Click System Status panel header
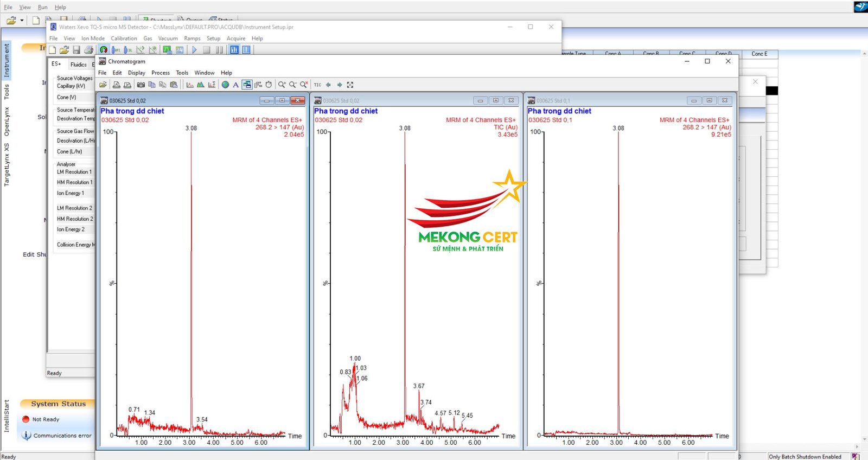This screenshot has width=868, height=460. pyautogui.click(x=58, y=404)
